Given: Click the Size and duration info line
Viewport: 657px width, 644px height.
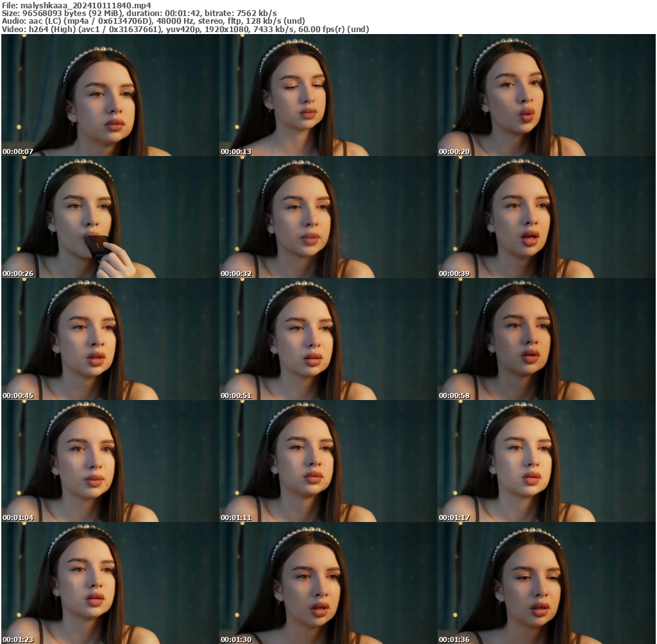Looking at the screenshot, I should click(x=139, y=13).
